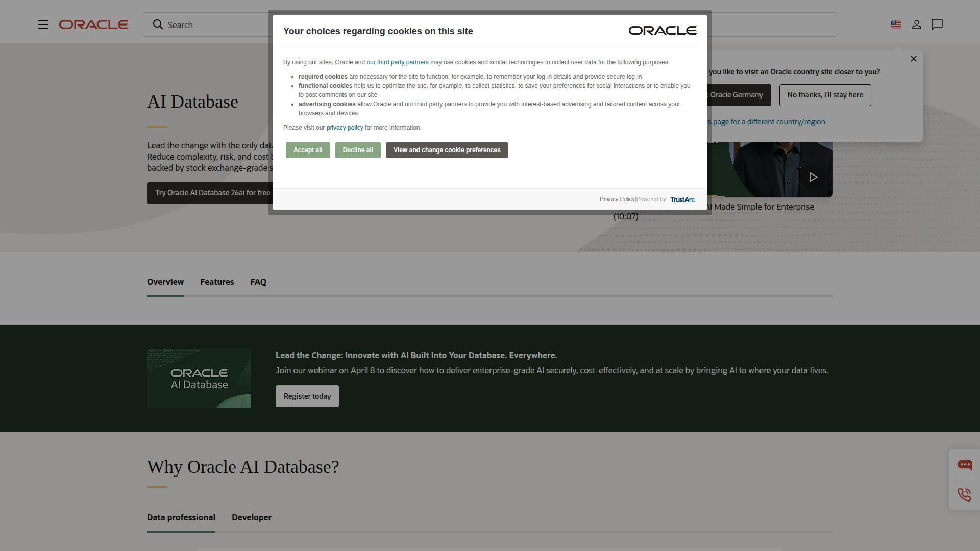This screenshot has width=980, height=551.
Task: Select No thanks, I'll stay here
Action: (825, 95)
